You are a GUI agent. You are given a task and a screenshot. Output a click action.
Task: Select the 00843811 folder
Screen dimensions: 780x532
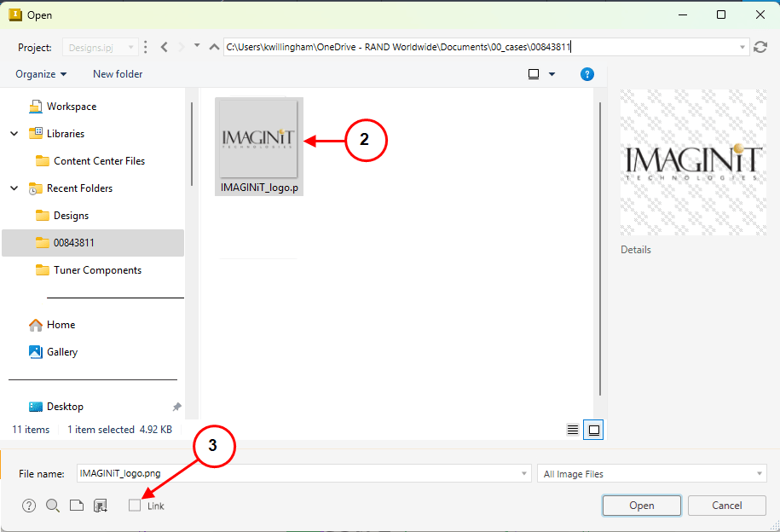pos(93,243)
